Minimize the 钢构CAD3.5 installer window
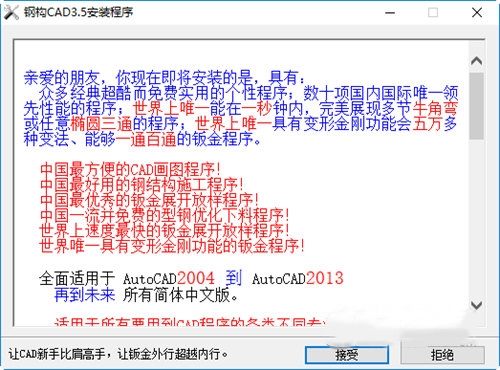Screen dimensions: 500x370 click(390, 13)
